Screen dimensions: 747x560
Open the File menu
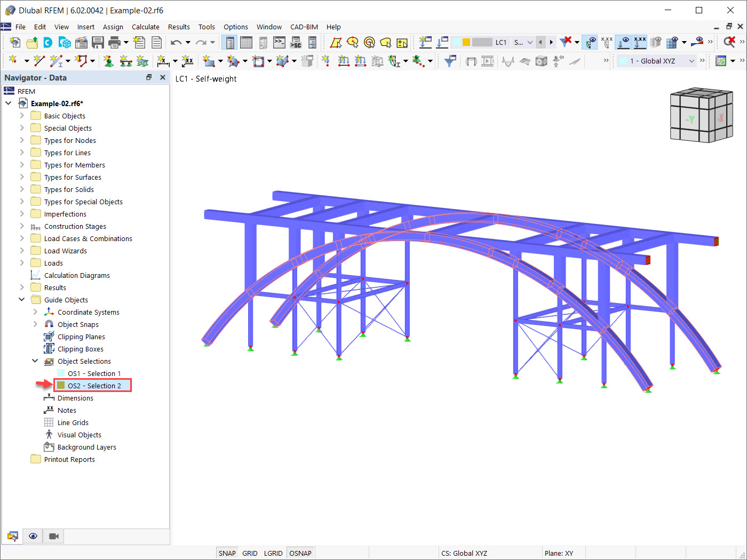(x=20, y=27)
